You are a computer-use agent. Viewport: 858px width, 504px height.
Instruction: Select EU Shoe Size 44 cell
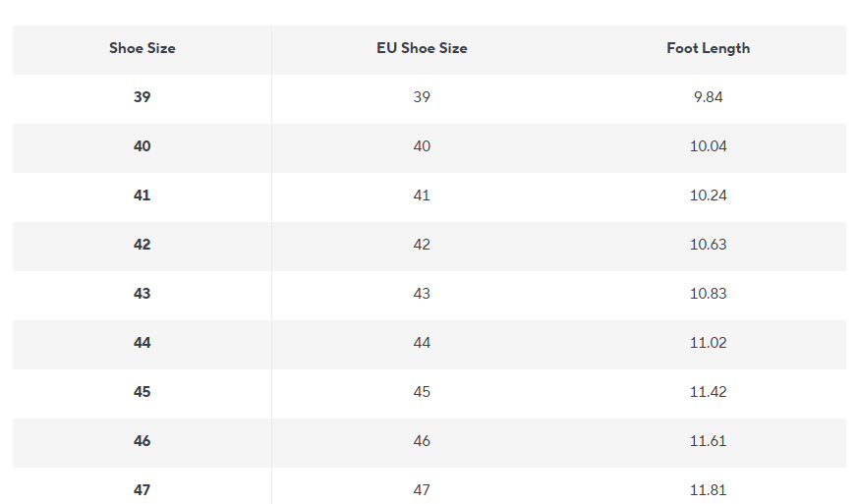[x=422, y=343]
